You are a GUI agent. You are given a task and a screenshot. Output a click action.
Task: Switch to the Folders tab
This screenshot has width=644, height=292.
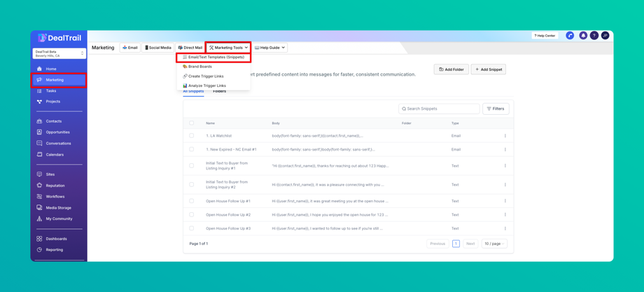point(219,92)
